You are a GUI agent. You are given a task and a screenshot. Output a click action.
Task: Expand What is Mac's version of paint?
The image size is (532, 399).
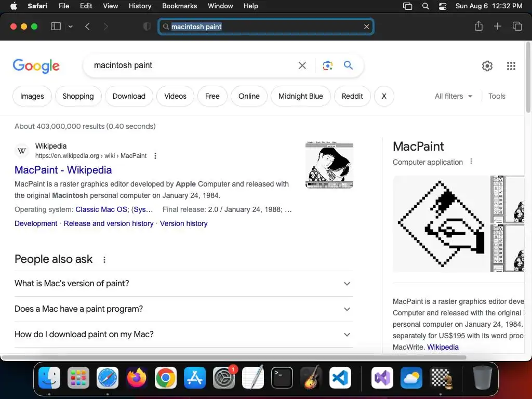click(184, 284)
